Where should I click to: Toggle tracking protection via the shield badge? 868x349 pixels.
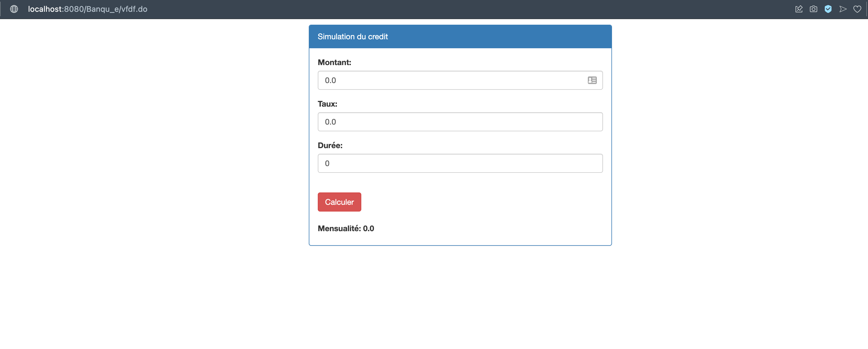[x=828, y=9]
